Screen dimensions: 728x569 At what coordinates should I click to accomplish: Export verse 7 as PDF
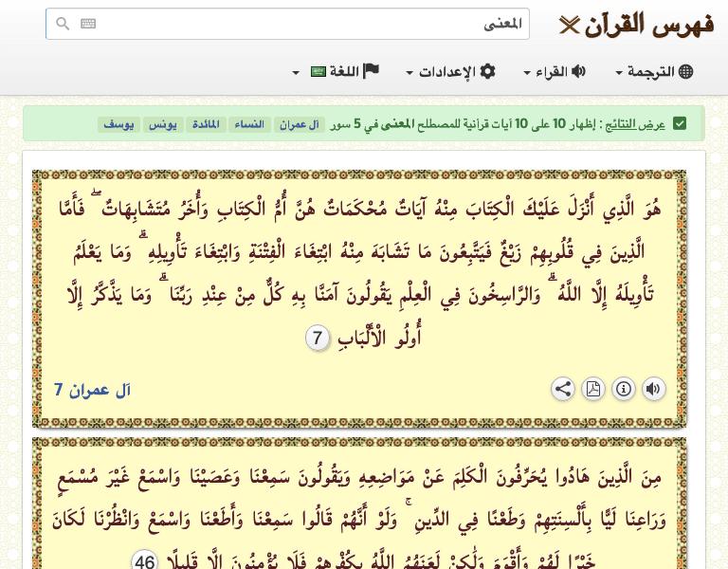[x=593, y=389]
